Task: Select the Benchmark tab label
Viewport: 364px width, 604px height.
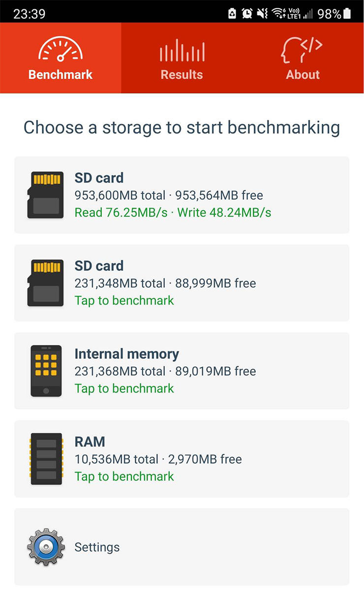Action: tap(61, 75)
